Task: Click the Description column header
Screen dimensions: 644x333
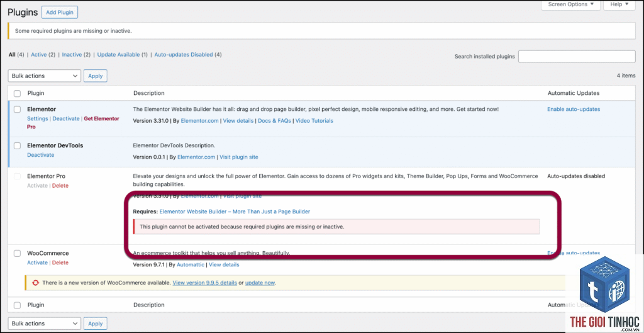Action: click(x=148, y=93)
